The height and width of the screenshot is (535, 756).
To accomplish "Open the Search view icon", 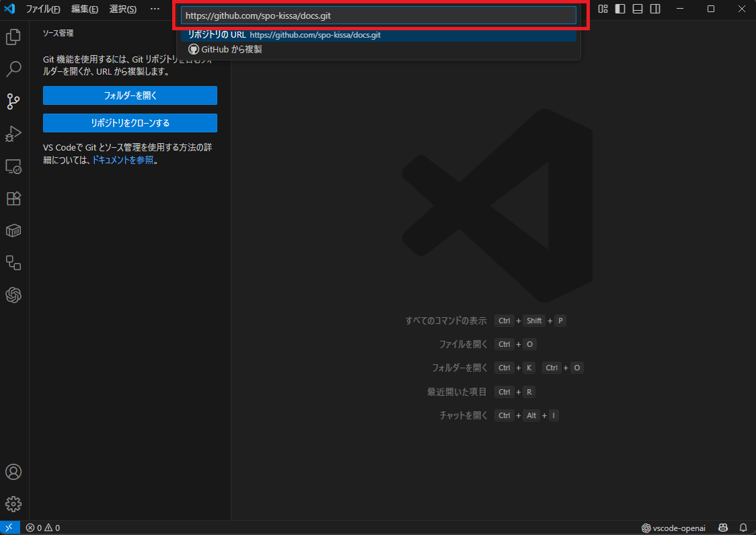I will click(x=13, y=69).
